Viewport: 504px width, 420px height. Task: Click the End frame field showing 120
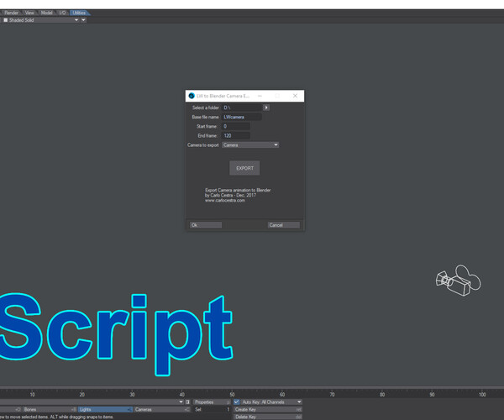(x=236, y=135)
